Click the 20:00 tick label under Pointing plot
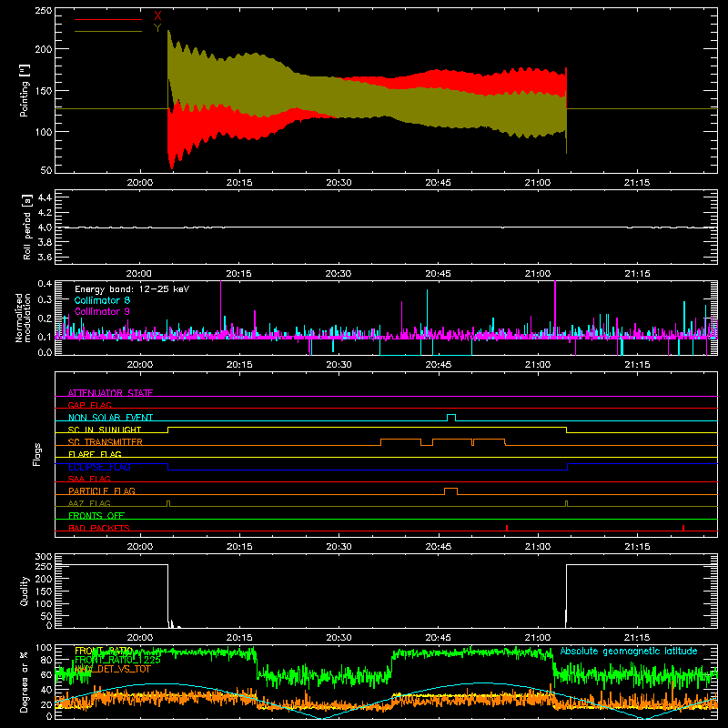Viewport: 728px width, 728px height. (x=139, y=183)
